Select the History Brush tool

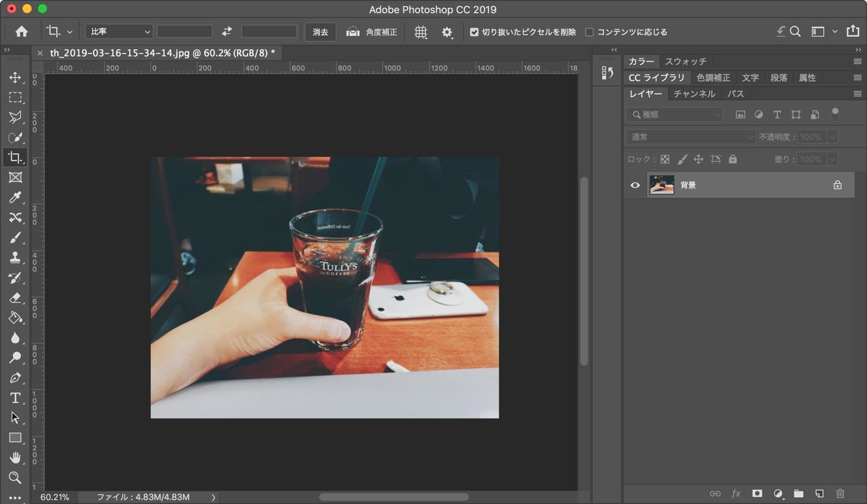[15, 278]
